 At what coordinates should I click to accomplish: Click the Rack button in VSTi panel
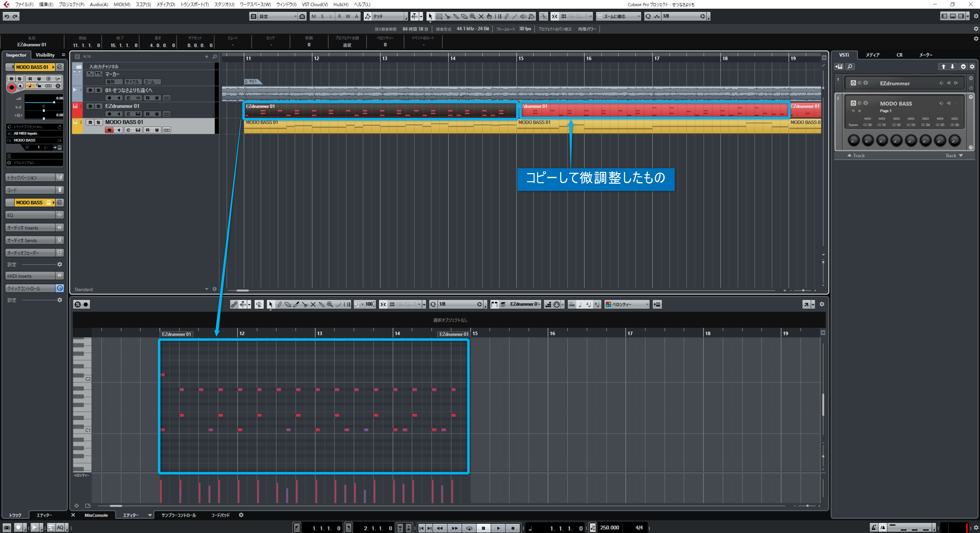pyautogui.click(x=954, y=156)
